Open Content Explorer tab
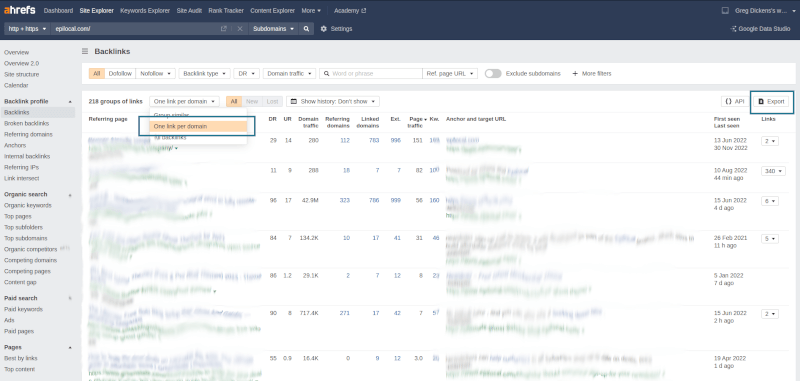This screenshot has height=381, width=800. (x=272, y=10)
